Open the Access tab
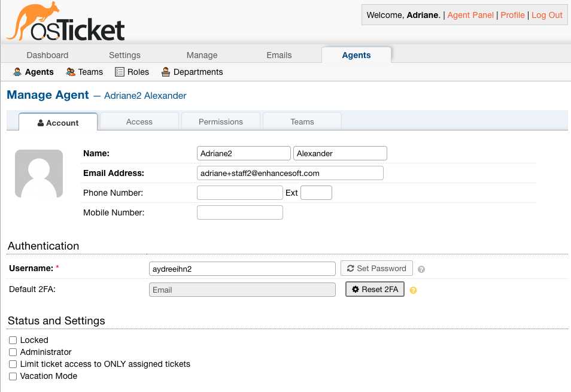571x392 pixels. pos(139,121)
